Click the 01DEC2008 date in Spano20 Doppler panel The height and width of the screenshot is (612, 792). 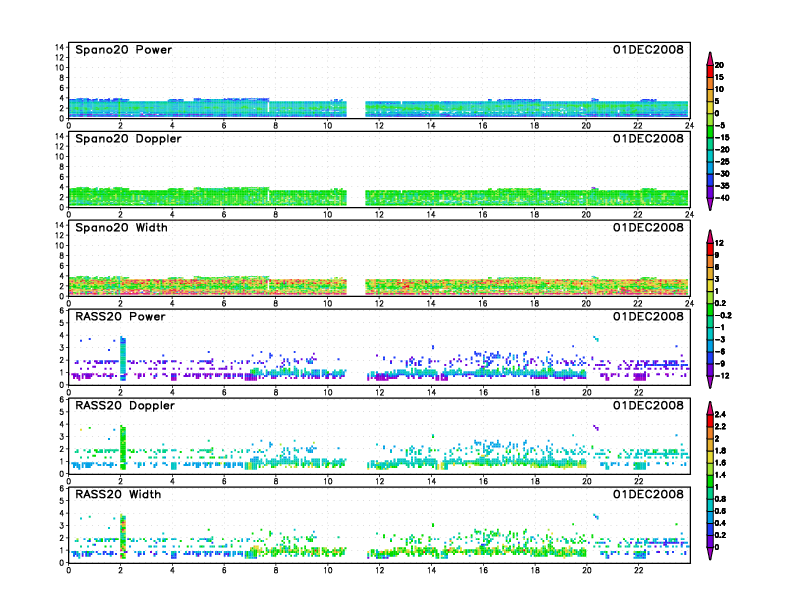point(648,139)
